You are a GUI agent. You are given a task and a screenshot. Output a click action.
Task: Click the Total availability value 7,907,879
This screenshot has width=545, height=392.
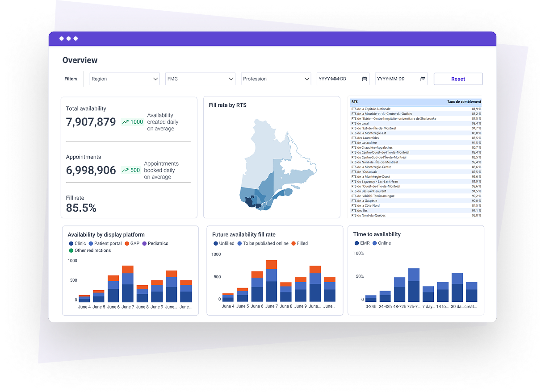pos(91,122)
